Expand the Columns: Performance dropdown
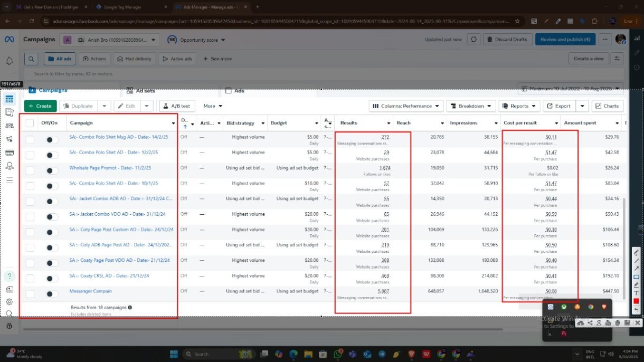The image size is (644, 362). [405, 106]
